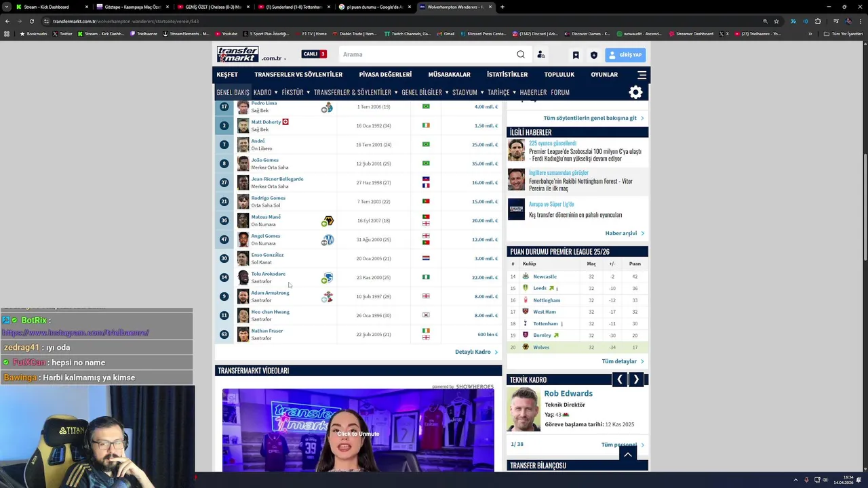Open TRANSFERLER VE SÖYLENTİLER main menu
Screen dimensions: 868x488
[298, 75]
